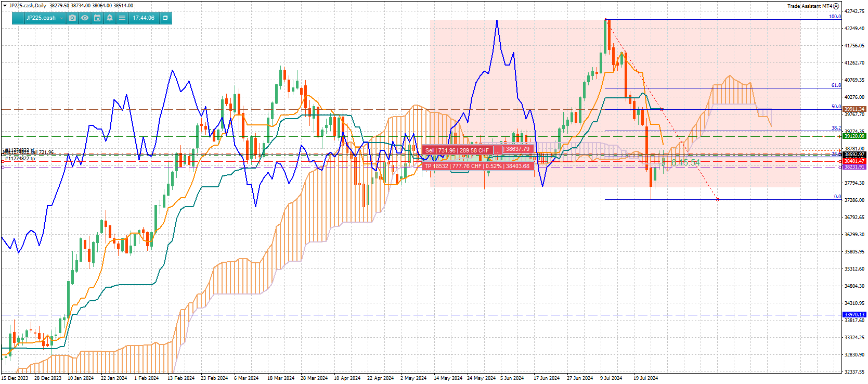Select the TP 18532 take-profit label
Screen dimensions: 868x384
(478, 167)
